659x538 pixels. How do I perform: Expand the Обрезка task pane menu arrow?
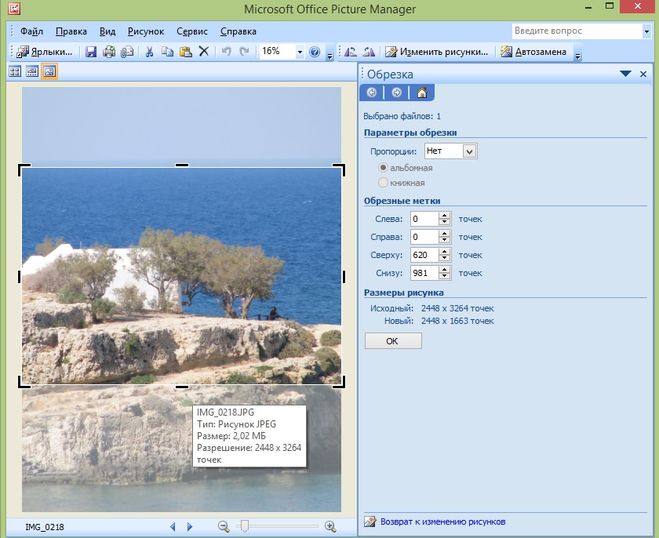[626, 74]
